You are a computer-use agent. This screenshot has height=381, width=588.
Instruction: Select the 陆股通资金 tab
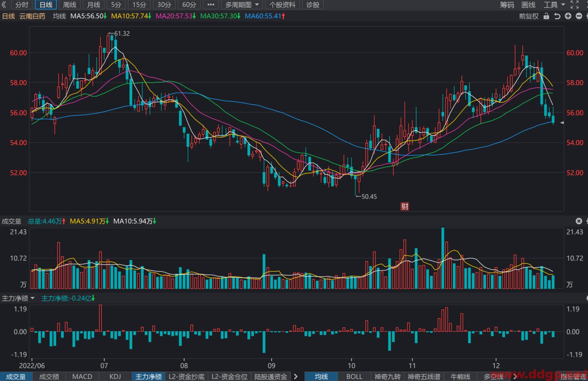click(x=271, y=377)
